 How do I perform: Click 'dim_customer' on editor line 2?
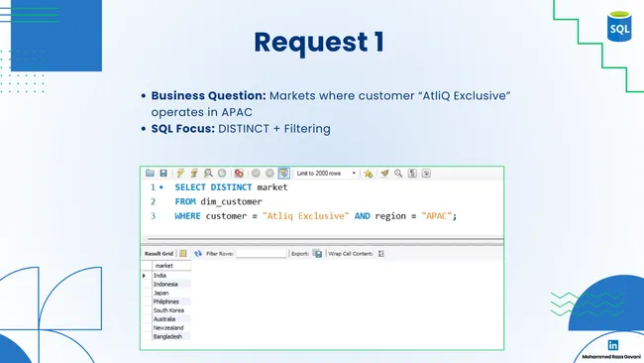coord(231,202)
